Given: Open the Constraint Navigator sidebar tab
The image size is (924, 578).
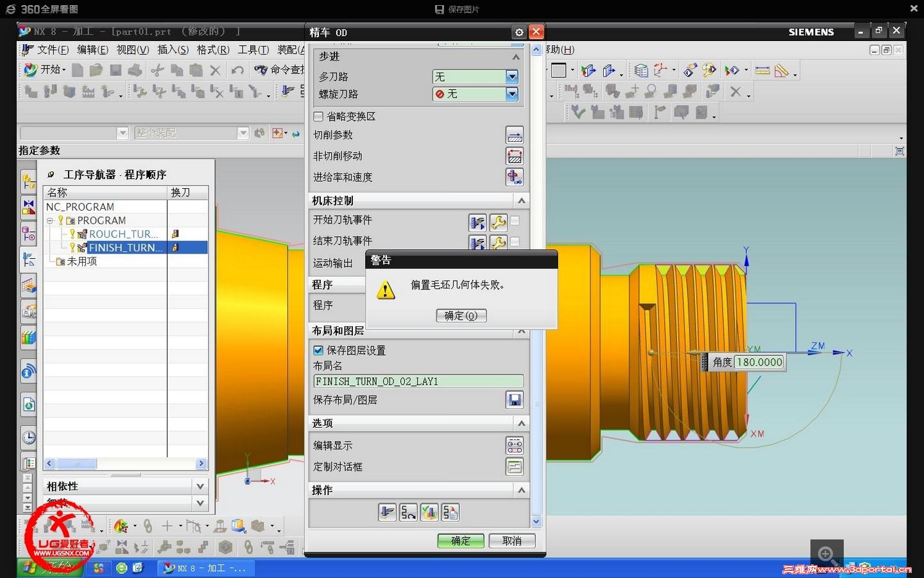Looking at the screenshot, I should [29, 207].
